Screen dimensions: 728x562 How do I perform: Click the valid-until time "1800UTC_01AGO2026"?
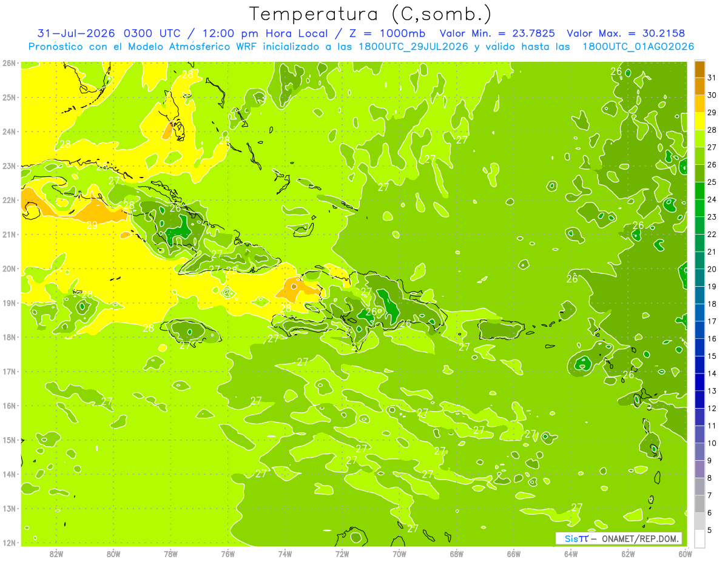click(638, 47)
